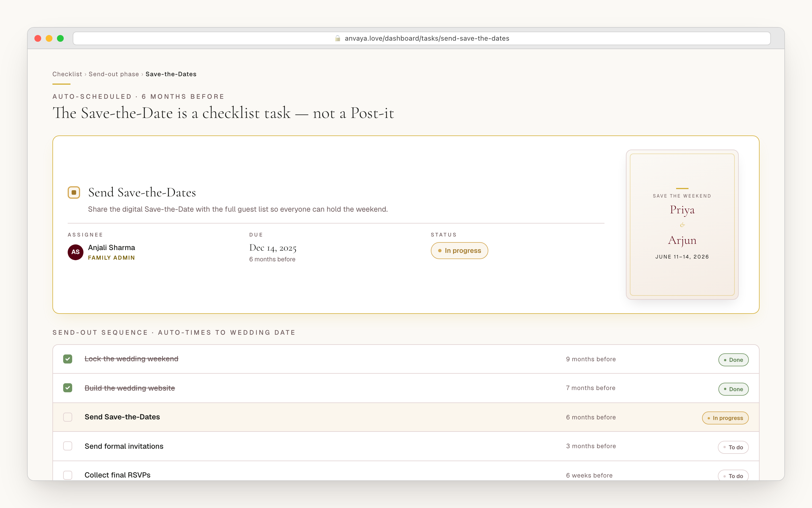Click the '6 weeks before' timing text
This screenshot has height=508, width=812.
(x=589, y=476)
